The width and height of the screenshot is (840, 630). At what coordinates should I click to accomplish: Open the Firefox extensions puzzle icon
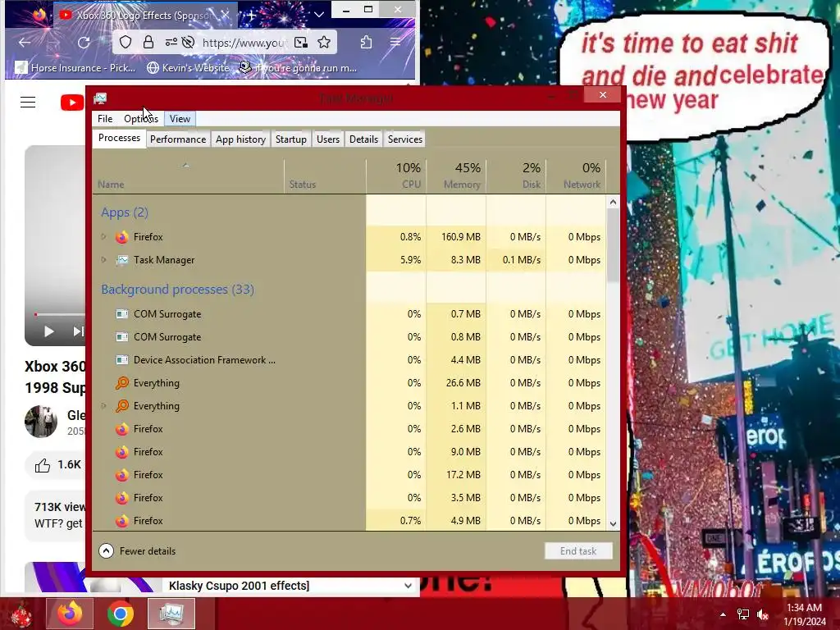click(x=367, y=43)
